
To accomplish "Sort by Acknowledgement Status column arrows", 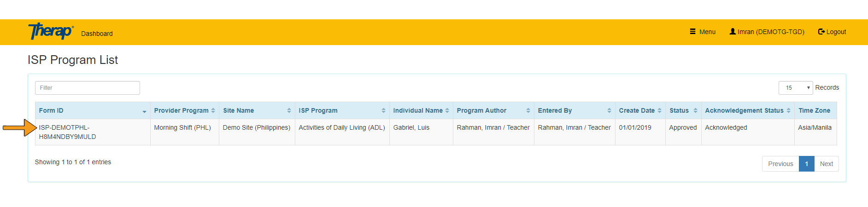I will (x=788, y=110).
